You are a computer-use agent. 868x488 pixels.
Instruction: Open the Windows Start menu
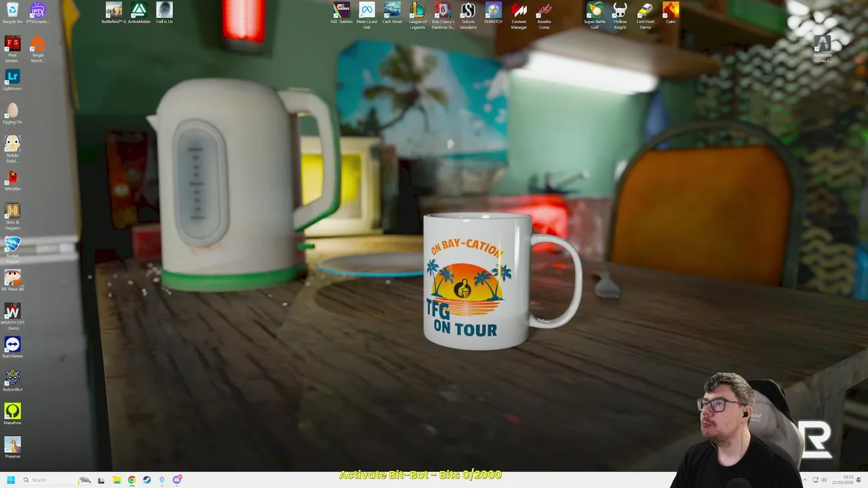[x=10, y=480]
